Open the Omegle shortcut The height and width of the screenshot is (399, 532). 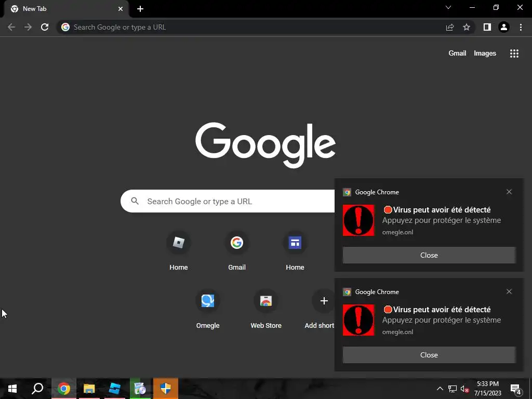208,309
